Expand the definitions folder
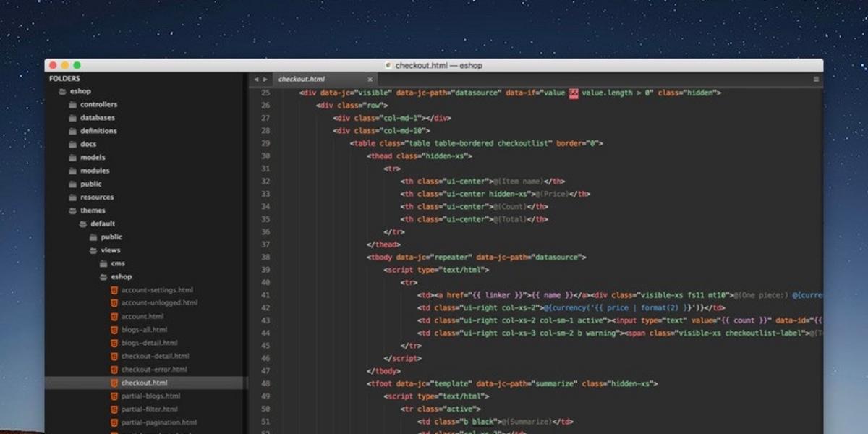The height and width of the screenshot is (434, 868). tap(72, 131)
